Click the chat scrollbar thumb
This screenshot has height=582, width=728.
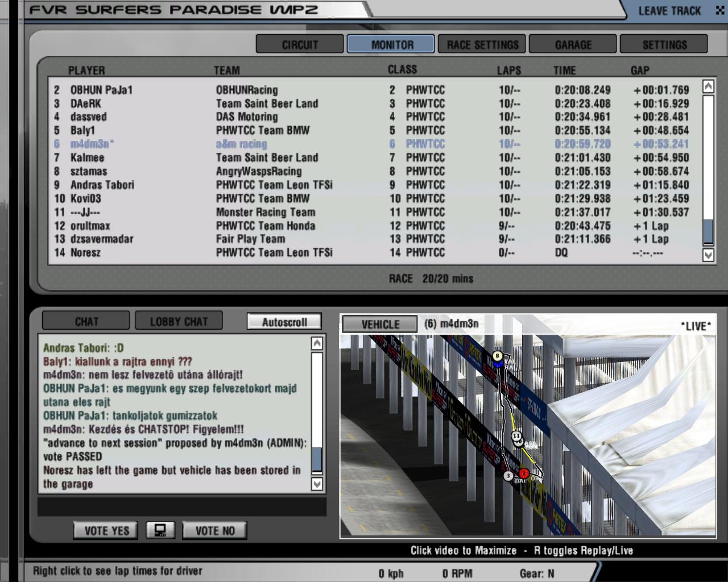(317, 459)
